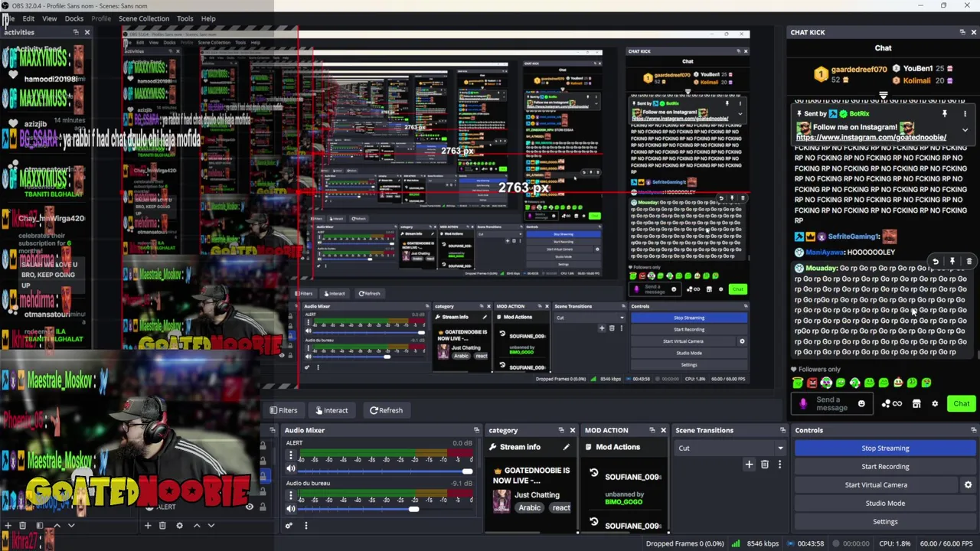Open the Help menu

coord(208,18)
